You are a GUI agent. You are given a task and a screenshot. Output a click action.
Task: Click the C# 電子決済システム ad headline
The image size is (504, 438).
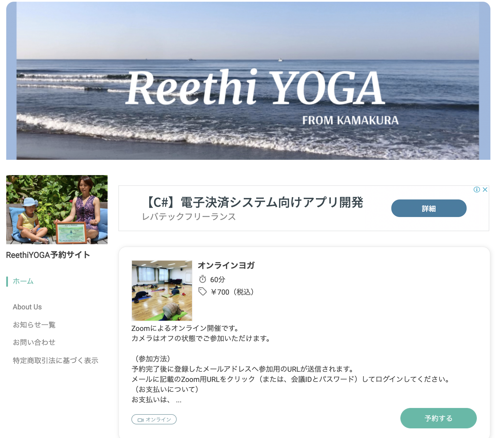(254, 202)
